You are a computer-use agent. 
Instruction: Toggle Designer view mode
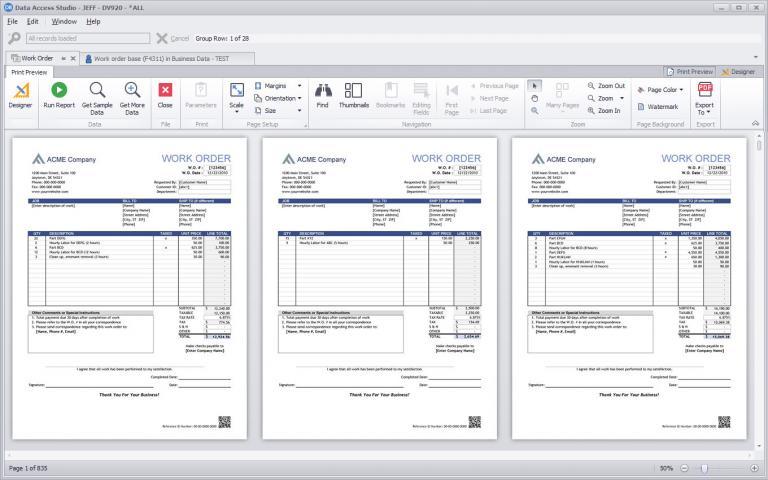click(738, 72)
